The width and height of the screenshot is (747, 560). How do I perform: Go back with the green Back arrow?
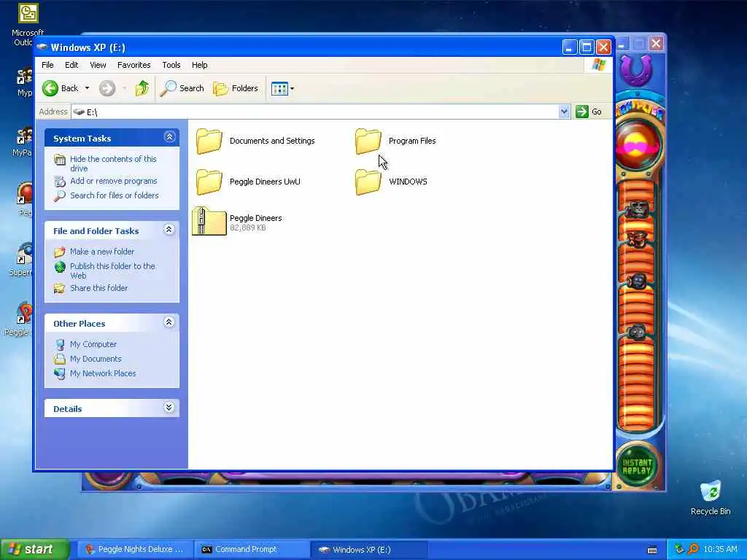60,88
